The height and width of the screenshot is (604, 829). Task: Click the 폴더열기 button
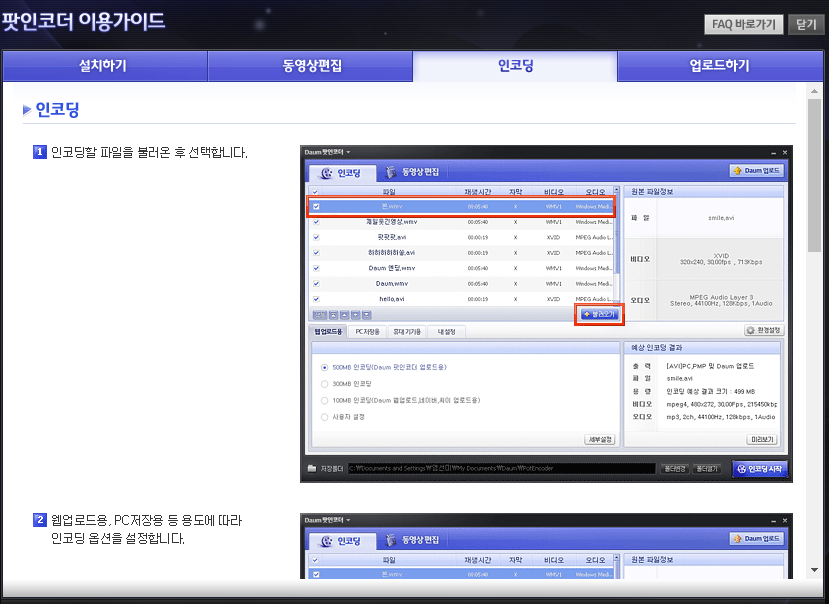click(706, 469)
